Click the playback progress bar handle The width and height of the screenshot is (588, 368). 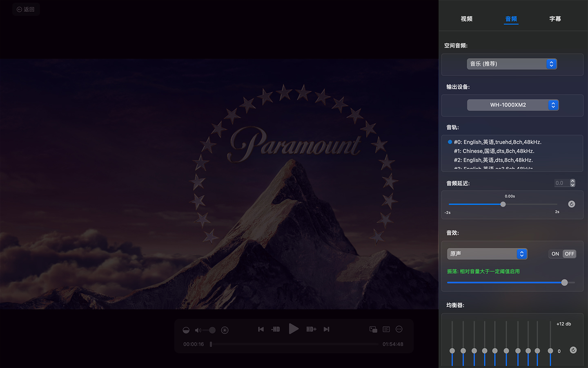click(x=211, y=344)
